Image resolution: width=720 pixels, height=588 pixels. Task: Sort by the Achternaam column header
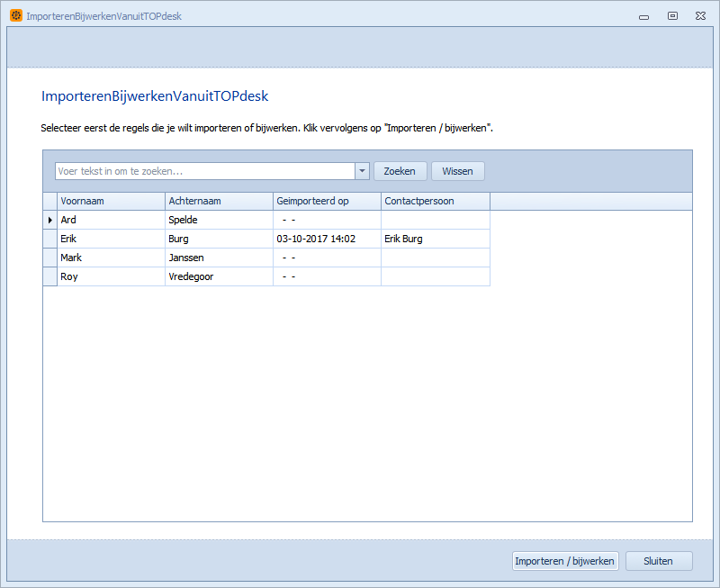[219, 201]
